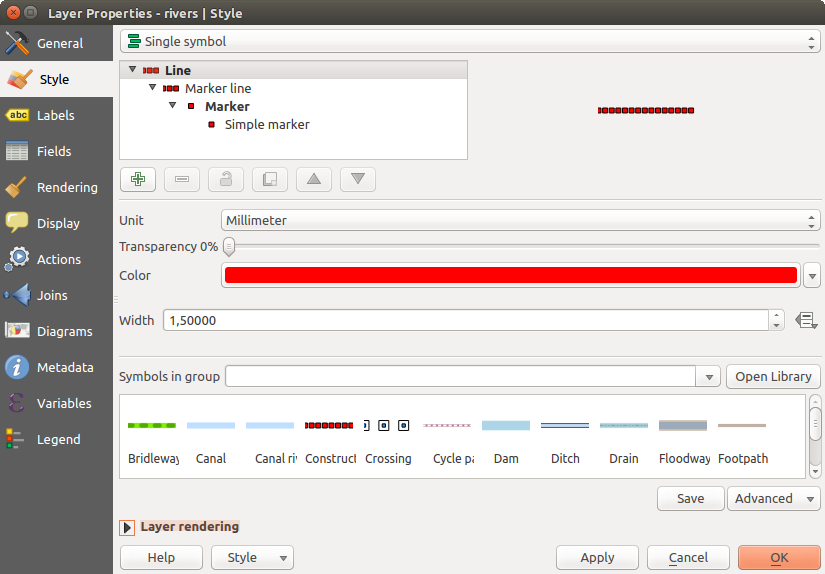Move symbol layer up with arrow icon
This screenshot has height=574, width=825.
(x=314, y=179)
